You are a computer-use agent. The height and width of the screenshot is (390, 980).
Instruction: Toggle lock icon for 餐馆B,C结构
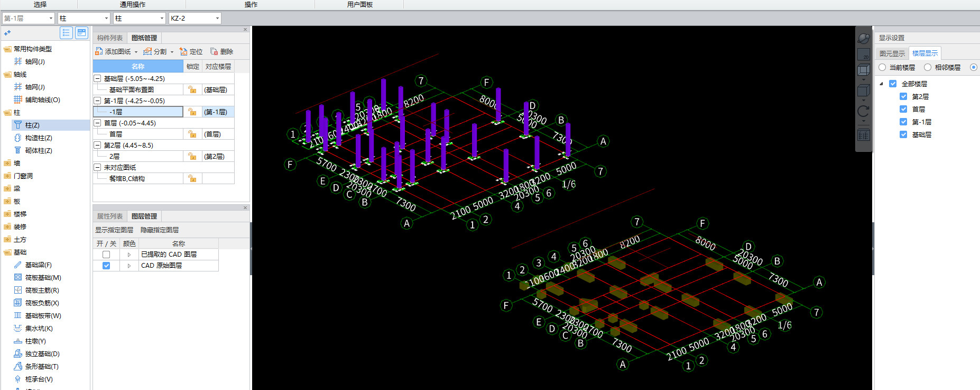(x=192, y=178)
